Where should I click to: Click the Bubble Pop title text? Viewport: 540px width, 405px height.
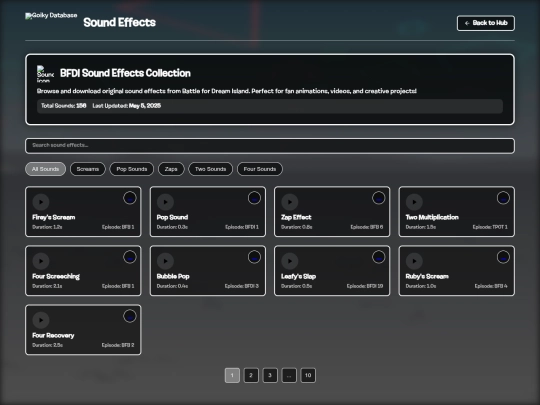[173, 277]
